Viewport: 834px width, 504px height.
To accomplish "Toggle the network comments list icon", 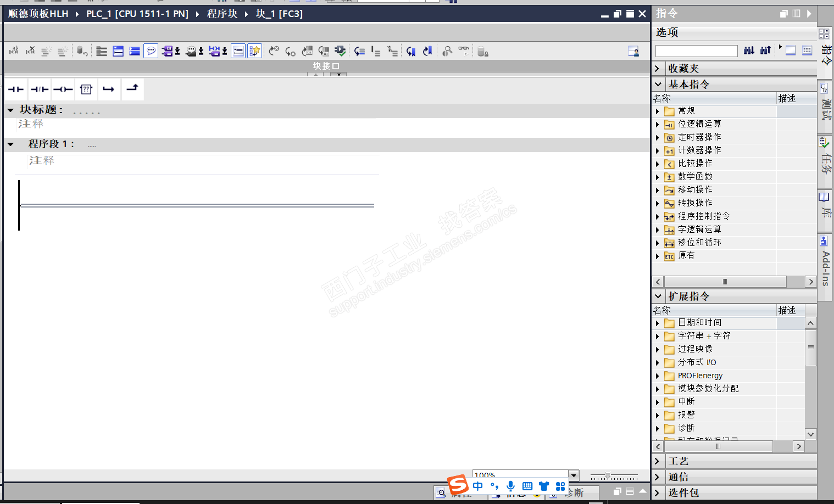I will coord(238,51).
